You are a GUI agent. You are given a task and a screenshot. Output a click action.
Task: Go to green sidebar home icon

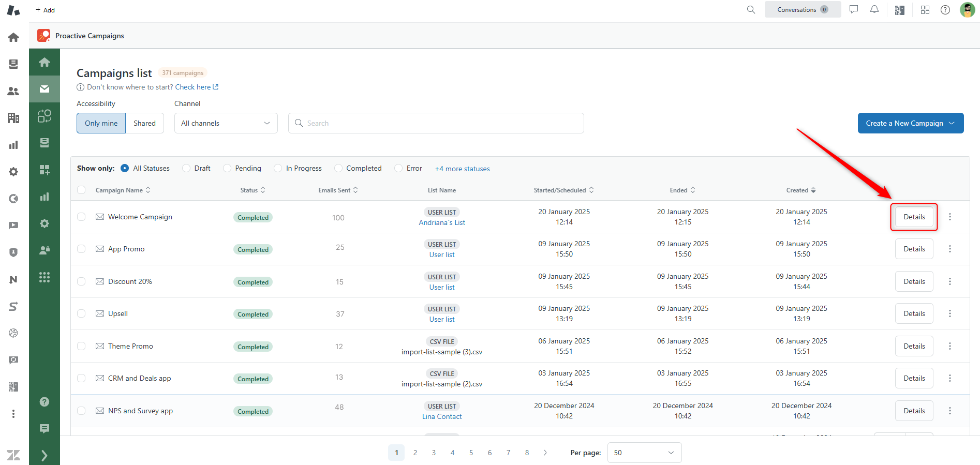[x=44, y=62]
